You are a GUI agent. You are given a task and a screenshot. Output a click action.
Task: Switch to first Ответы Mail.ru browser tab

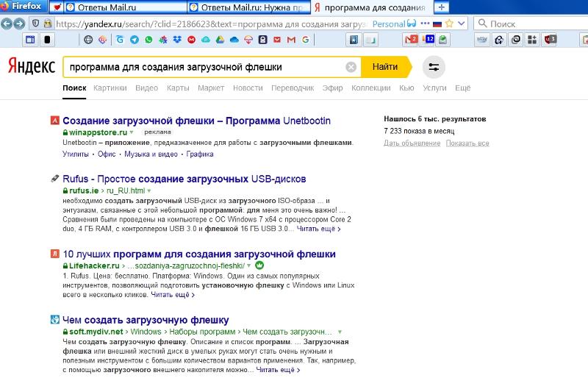click(x=124, y=7)
